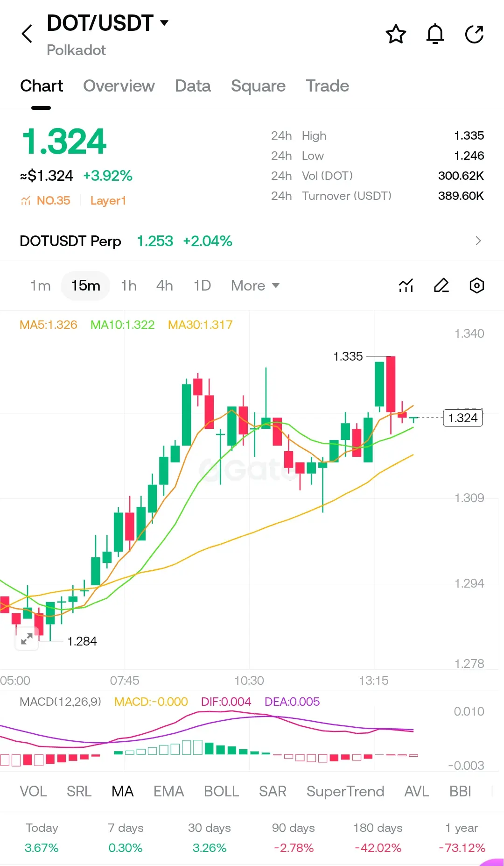Enable the AVL indicator

[x=416, y=791]
